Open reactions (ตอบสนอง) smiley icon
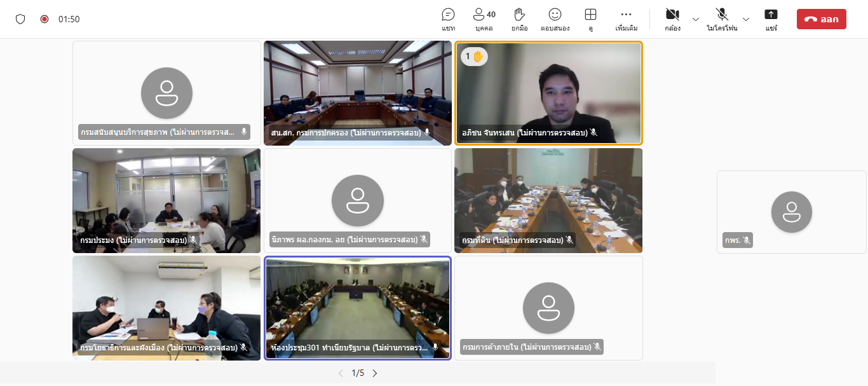 pos(555,15)
